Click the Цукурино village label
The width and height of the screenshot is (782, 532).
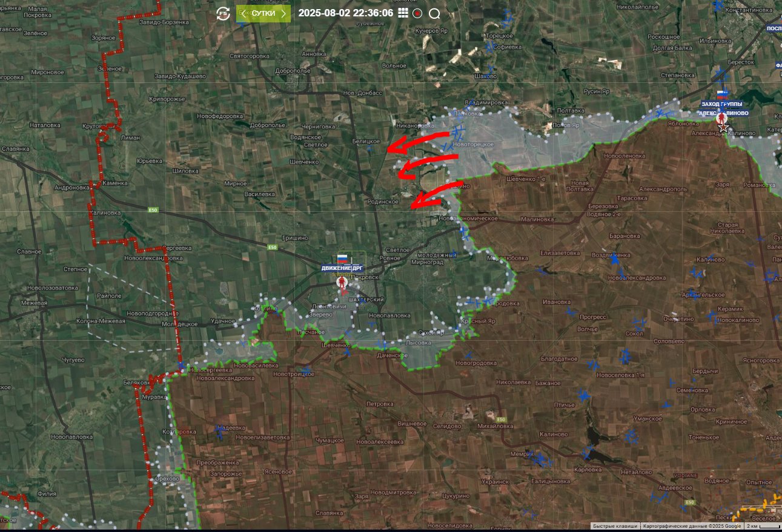(x=456, y=496)
